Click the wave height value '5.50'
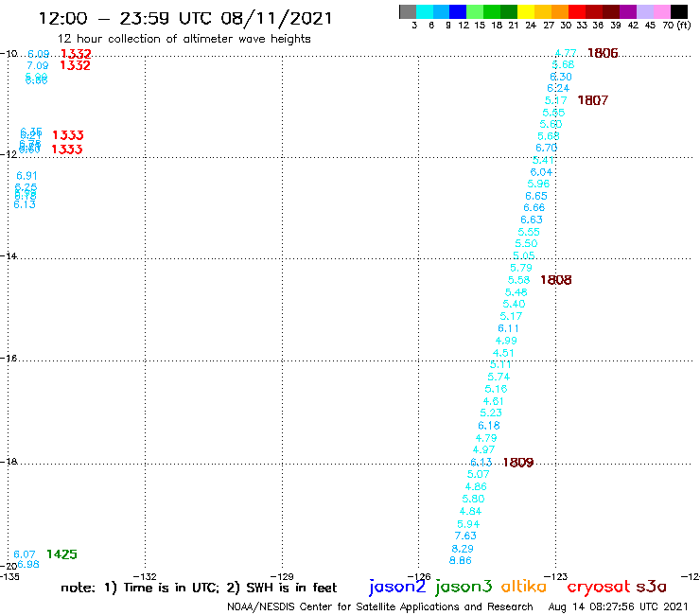 526,243
